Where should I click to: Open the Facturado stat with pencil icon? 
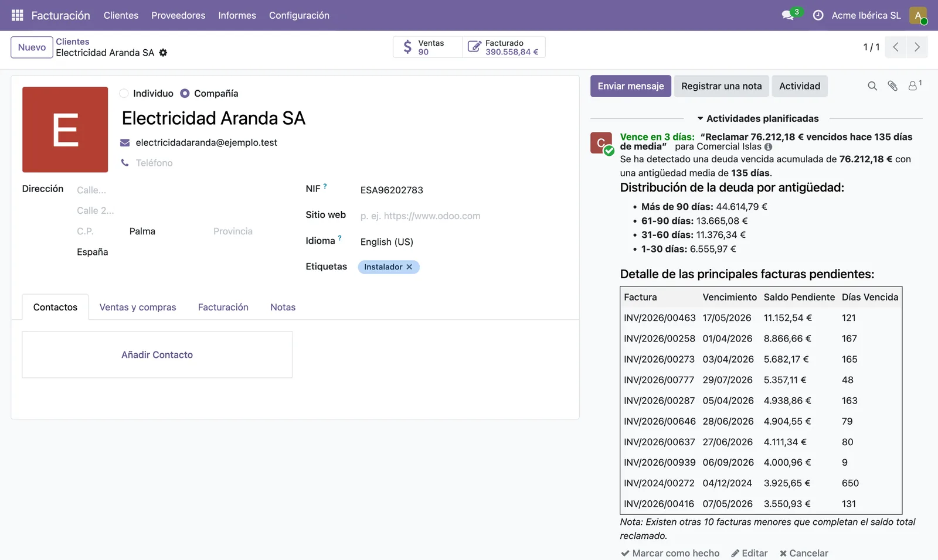coord(504,47)
